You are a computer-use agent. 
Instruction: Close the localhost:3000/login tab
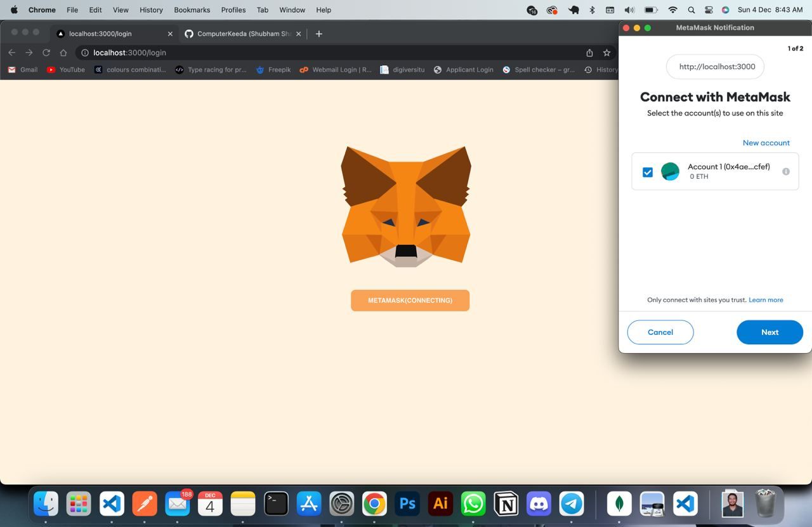point(170,34)
